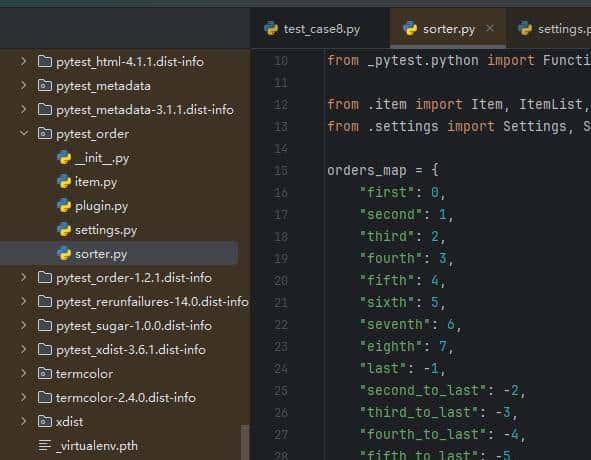Click the pytest_metadata-3.1.1.dist-info folder icon

(x=45, y=110)
